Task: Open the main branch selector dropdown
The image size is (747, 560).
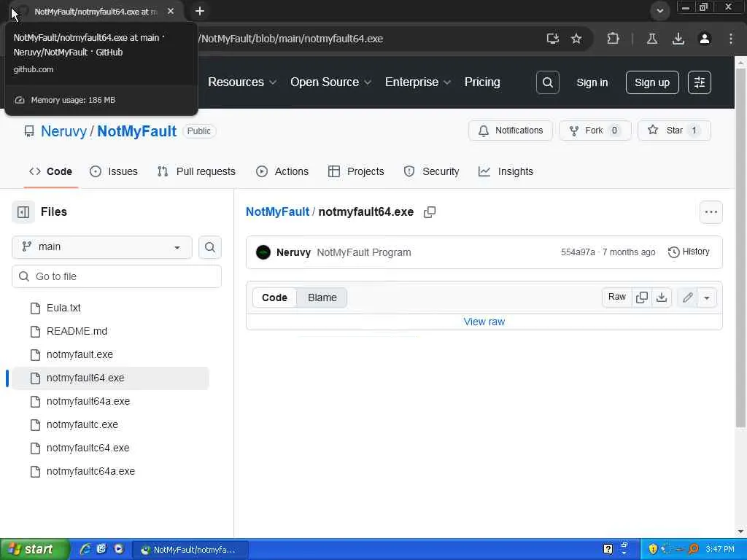Action: [x=102, y=247]
